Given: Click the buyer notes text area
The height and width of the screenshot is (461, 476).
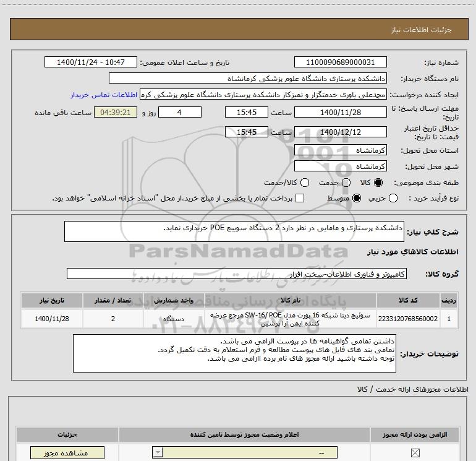Looking at the screenshot, I should click(234, 353).
